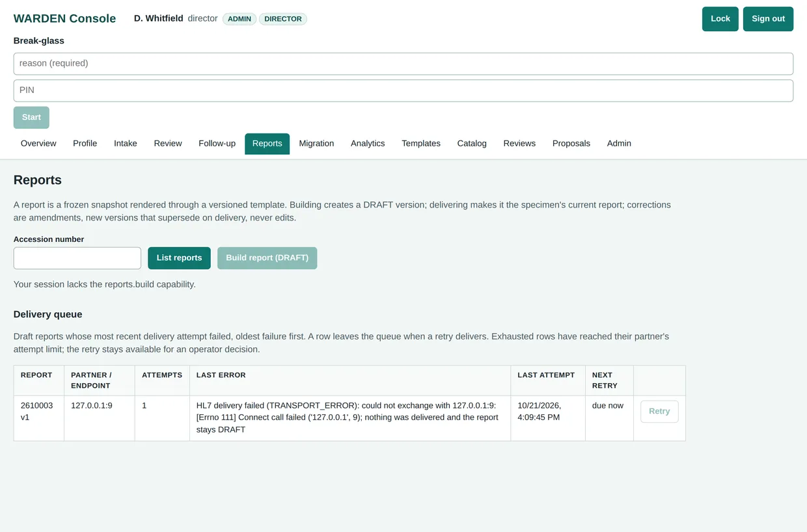
Task: Click the Delivery queue heading
Action: pos(48,315)
